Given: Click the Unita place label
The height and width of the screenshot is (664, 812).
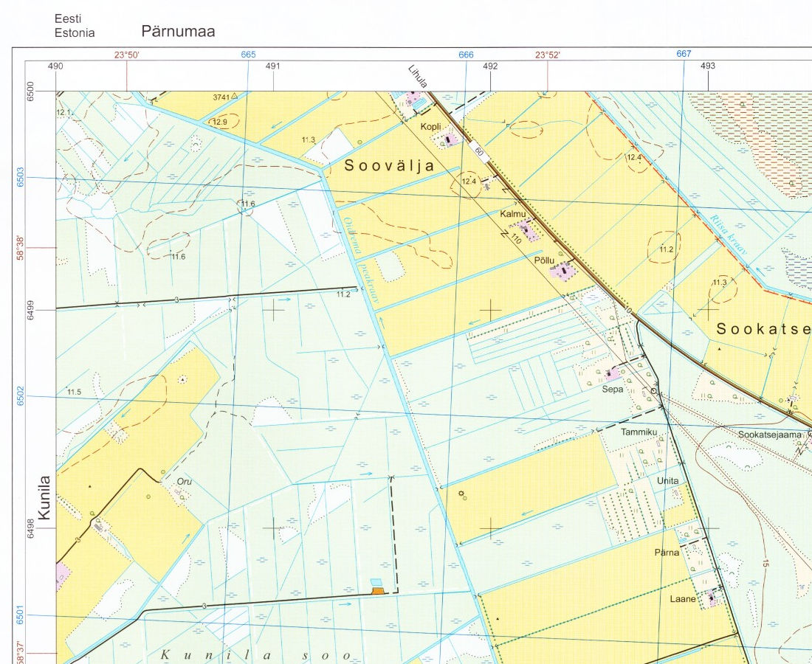Looking at the screenshot, I should [667, 481].
